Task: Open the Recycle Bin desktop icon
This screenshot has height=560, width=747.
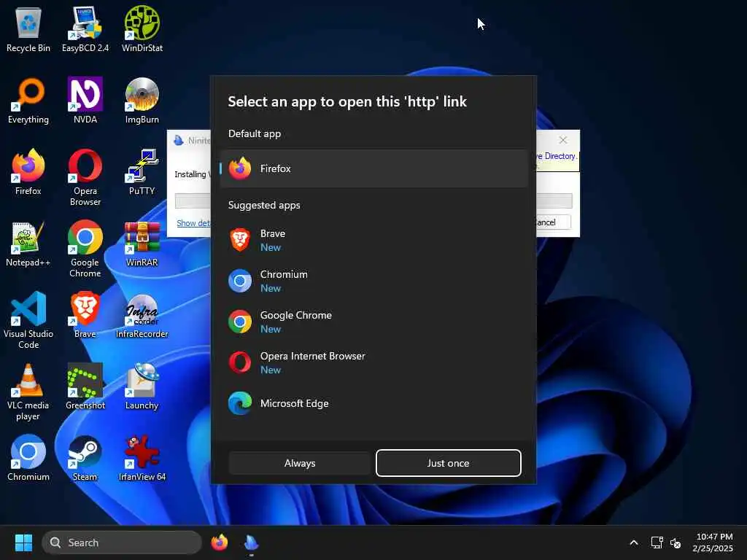Action: [28, 29]
